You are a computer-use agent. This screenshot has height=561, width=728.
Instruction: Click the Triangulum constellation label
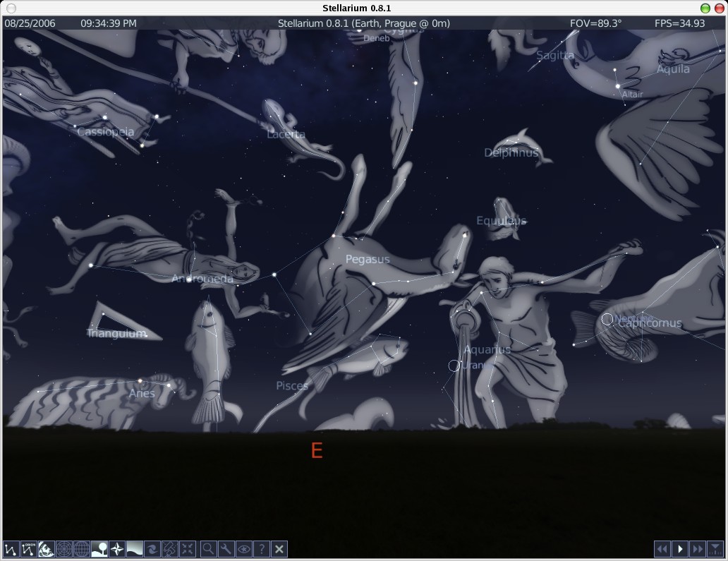[116, 334]
